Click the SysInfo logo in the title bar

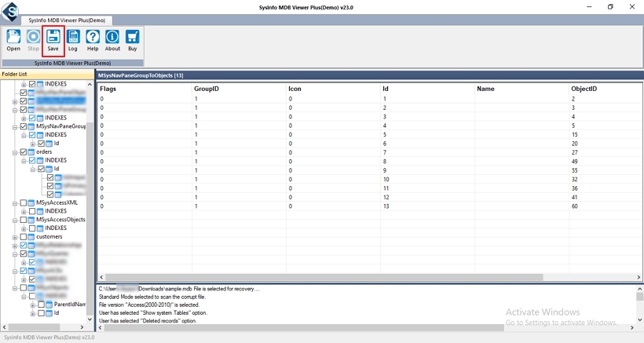tap(10, 12)
